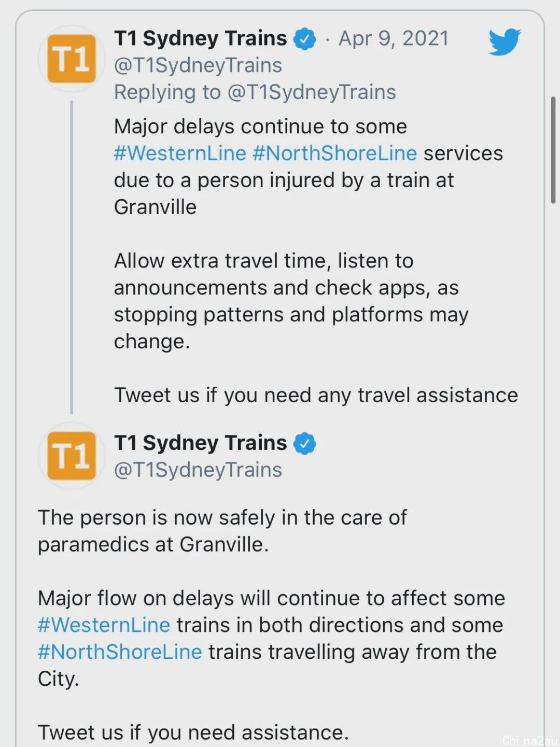Image resolution: width=560 pixels, height=747 pixels.
Task: Select the 'Major delays continue' tweet text
Action: (x=316, y=261)
